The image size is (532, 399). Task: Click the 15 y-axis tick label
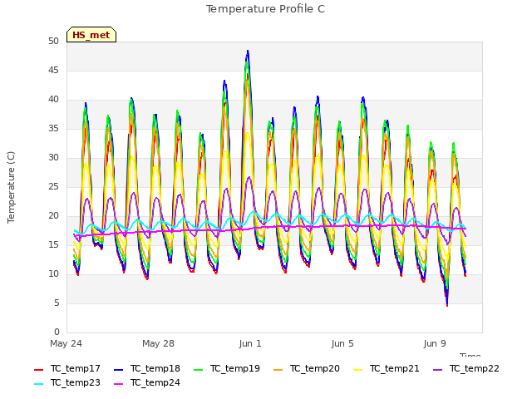53,244
